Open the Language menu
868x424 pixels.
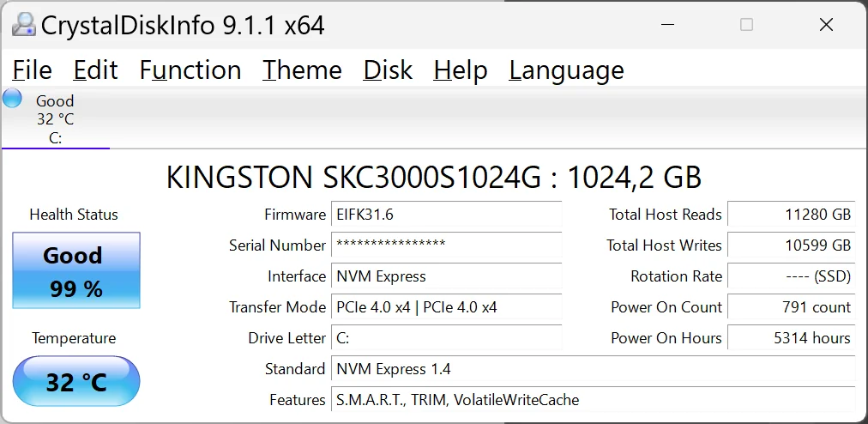[566, 70]
